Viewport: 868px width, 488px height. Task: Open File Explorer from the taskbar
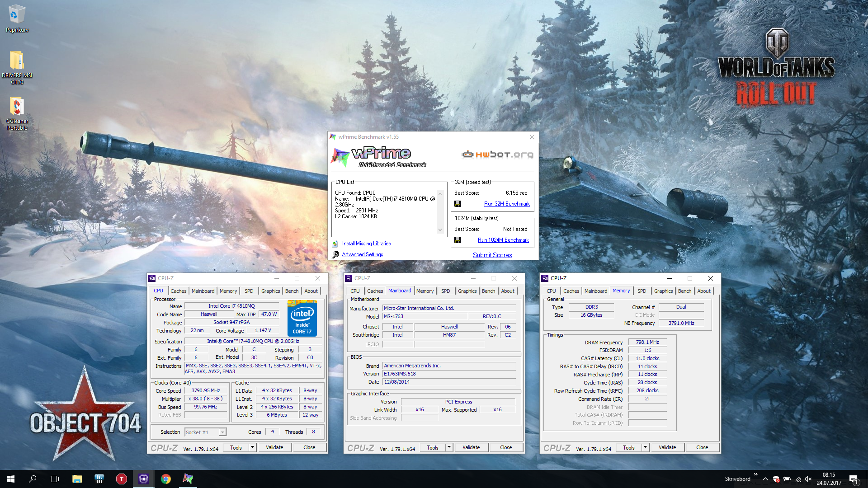[77, 479]
